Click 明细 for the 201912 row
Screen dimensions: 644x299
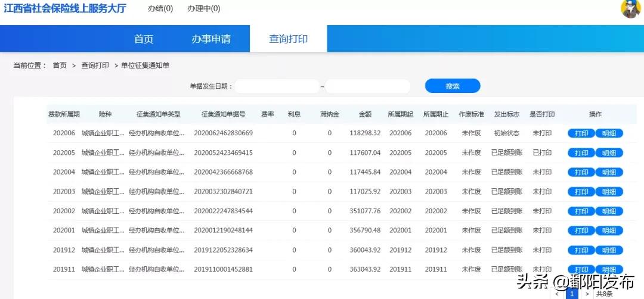[x=609, y=250]
